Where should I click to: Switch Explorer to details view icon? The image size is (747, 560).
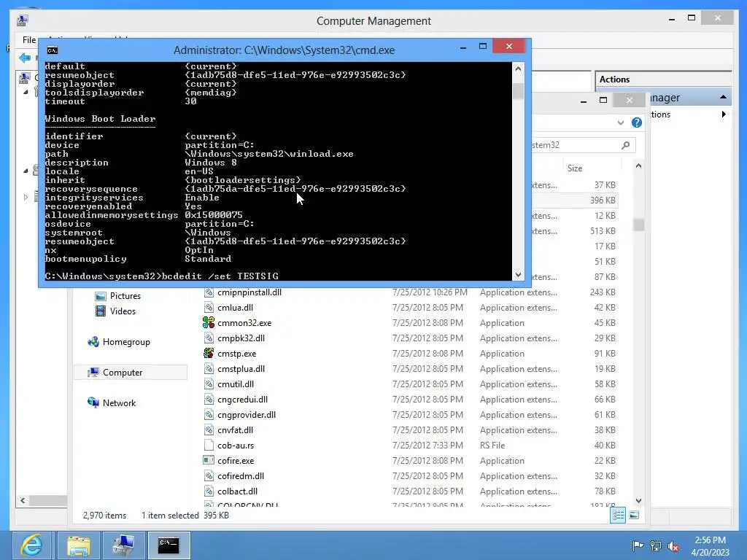[619, 516]
